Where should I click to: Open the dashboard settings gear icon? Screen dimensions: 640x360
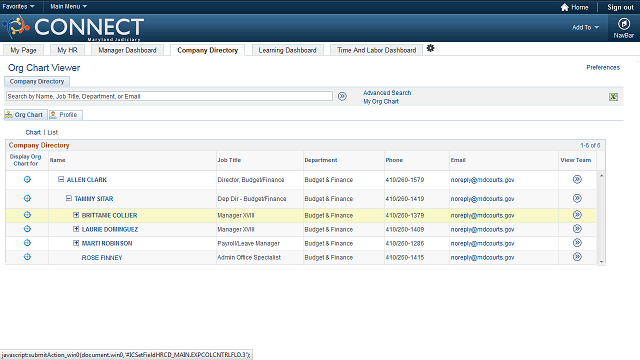pyautogui.click(x=430, y=48)
